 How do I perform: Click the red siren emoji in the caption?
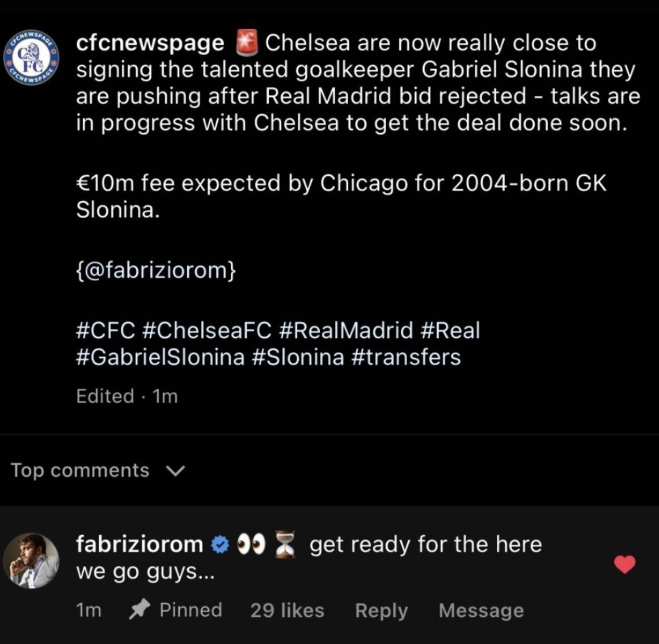click(246, 43)
